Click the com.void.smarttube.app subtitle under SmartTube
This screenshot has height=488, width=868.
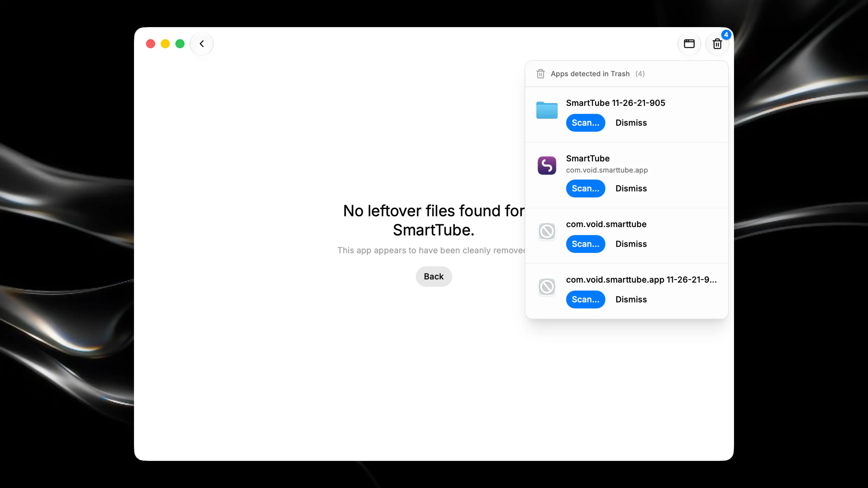[x=607, y=170]
